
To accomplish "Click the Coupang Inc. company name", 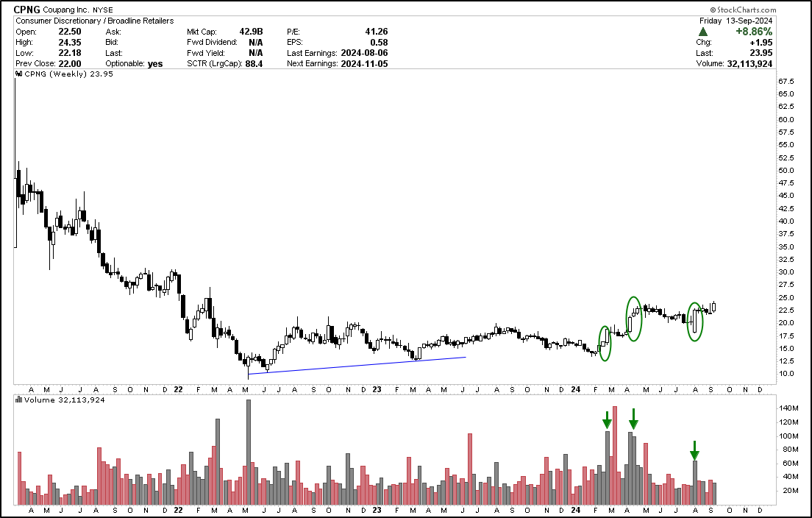I will (x=66, y=10).
